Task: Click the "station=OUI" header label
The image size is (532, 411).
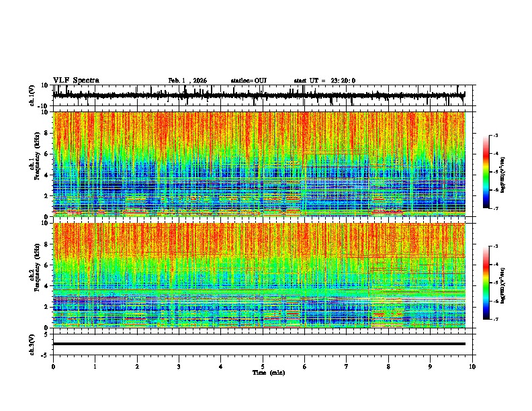Action: click(x=249, y=81)
